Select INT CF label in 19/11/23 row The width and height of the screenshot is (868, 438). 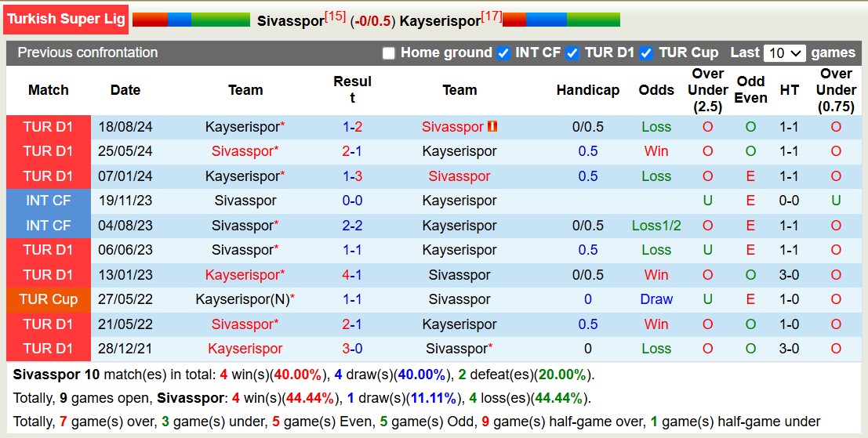point(48,201)
